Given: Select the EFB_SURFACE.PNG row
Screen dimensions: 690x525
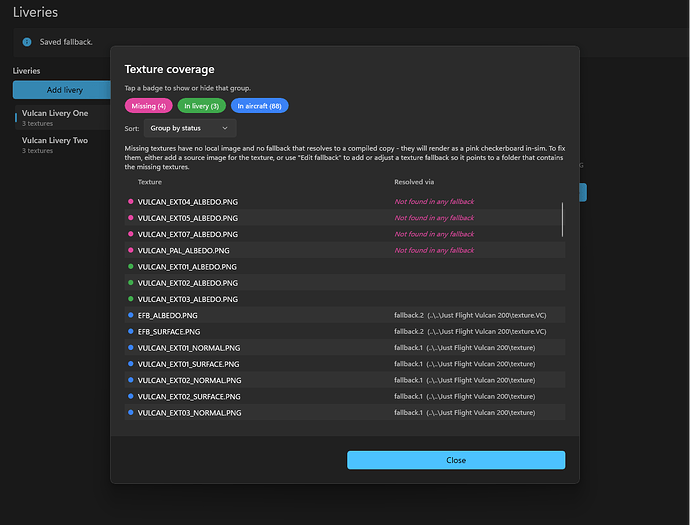Looking at the screenshot, I should (345, 332).
